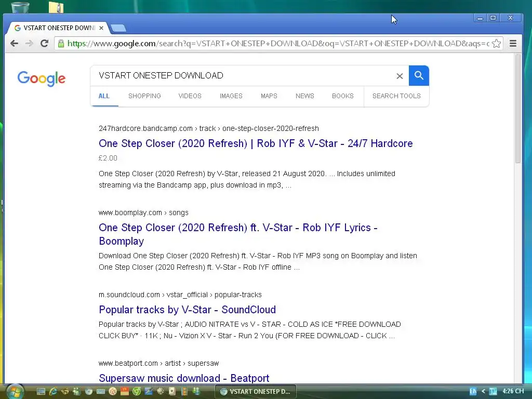Click the m.soundcloud.com breadcrumb URL
The image size is (532, 399).
coord(180,295)
